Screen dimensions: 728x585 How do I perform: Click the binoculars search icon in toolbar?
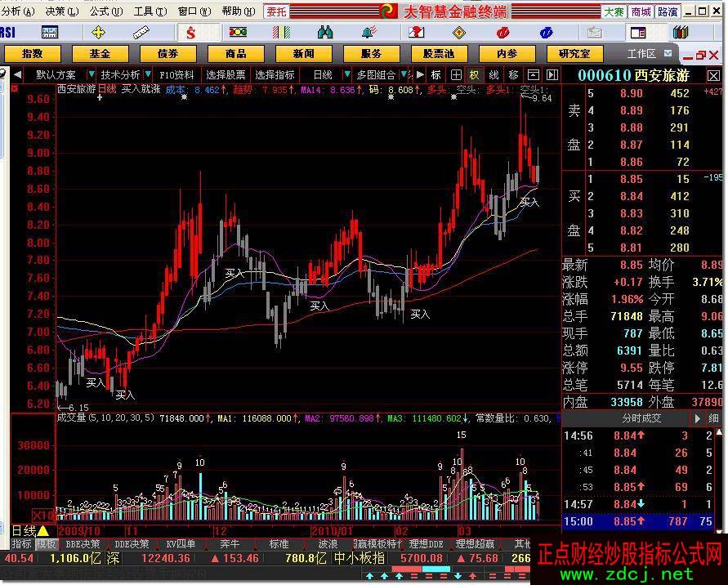point(325,33)
